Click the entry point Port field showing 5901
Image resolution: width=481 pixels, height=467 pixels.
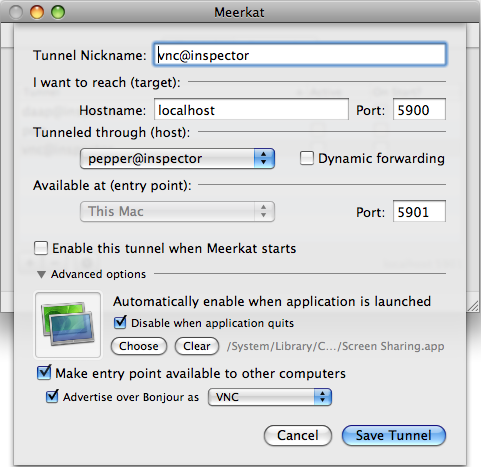pos(419,211)
